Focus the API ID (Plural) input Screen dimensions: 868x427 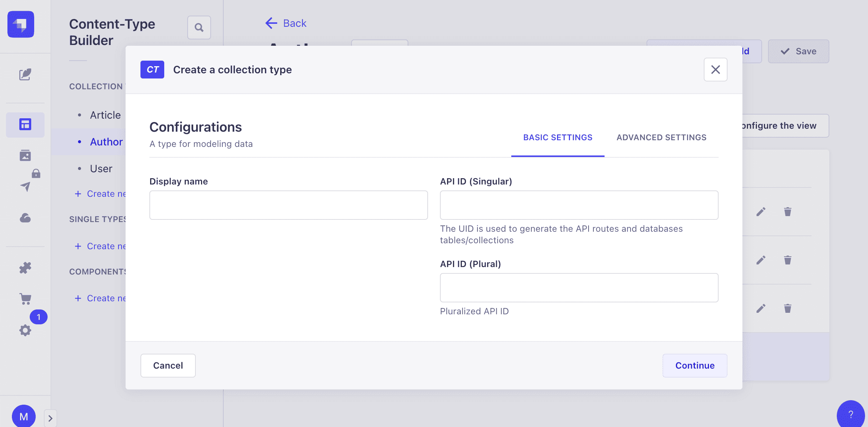579,288
